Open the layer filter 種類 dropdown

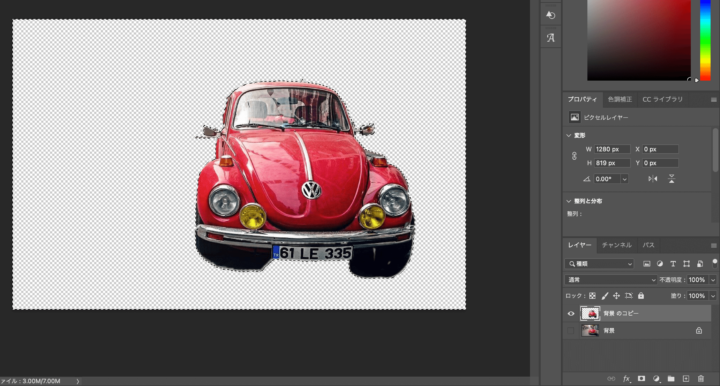tap(600, 263)
